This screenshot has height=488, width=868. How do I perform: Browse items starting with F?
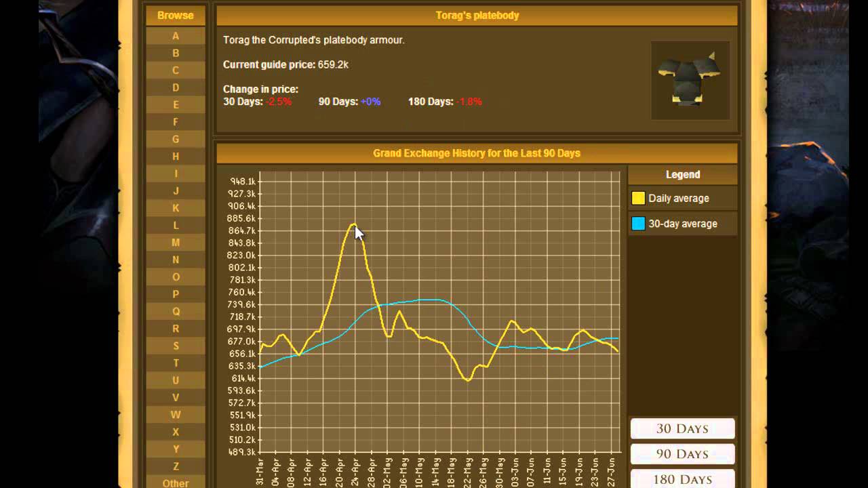coord(176,122)
